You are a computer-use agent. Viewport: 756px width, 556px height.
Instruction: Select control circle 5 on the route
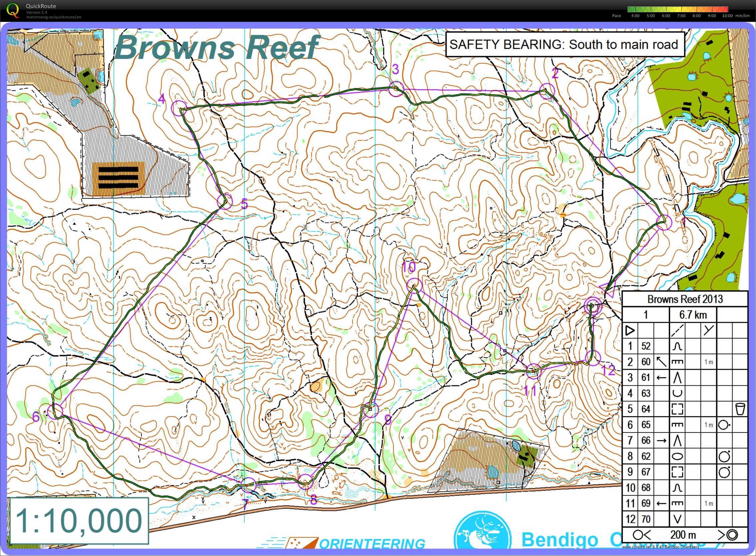pyautogui.click(x=224, y=201)
